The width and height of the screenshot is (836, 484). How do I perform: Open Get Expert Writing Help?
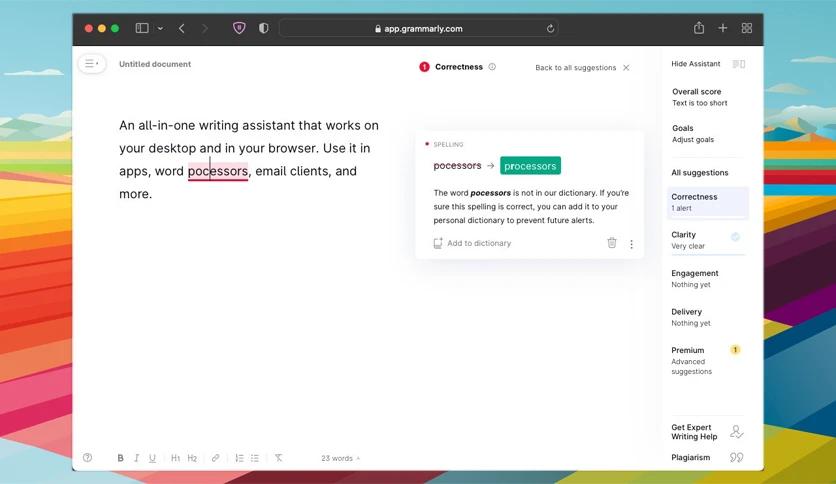(x=707, y=432)
